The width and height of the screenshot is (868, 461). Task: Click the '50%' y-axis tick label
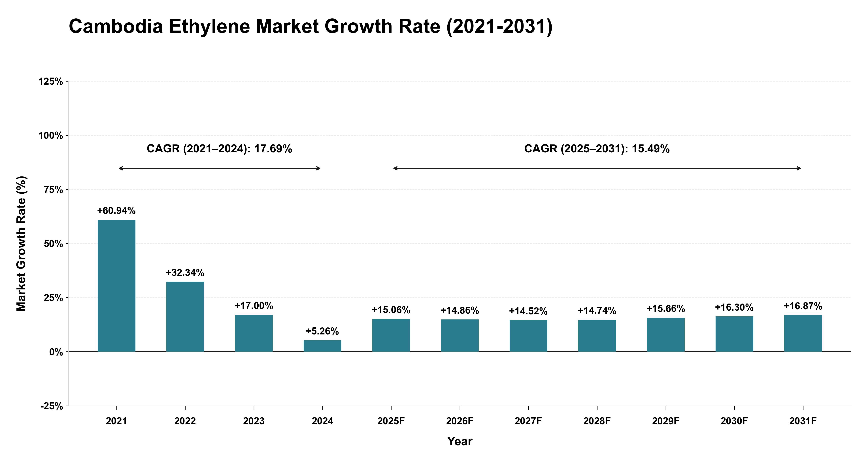pos(54,244)
